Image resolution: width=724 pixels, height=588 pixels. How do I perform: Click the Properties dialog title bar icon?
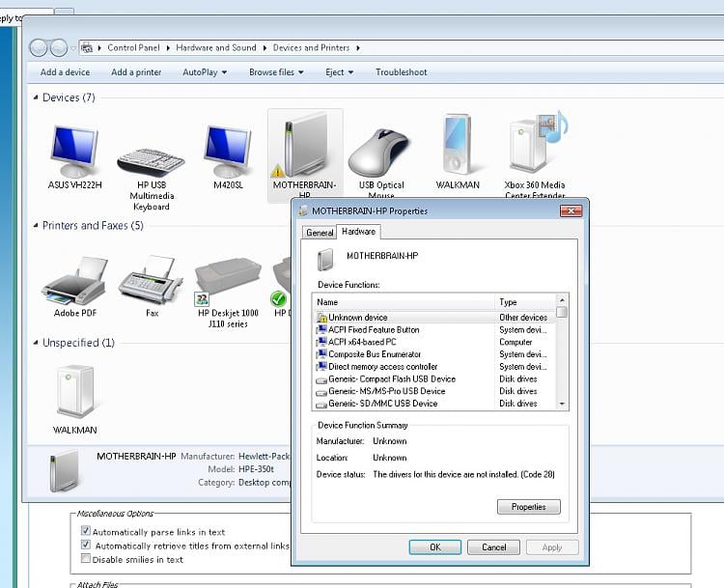pyautogui.click(x=303, y=211)
